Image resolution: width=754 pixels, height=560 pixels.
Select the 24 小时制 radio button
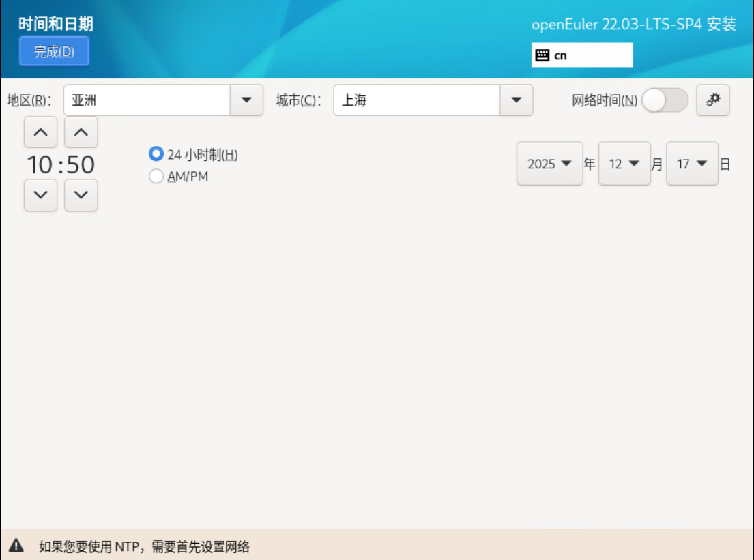pos(156,156)
